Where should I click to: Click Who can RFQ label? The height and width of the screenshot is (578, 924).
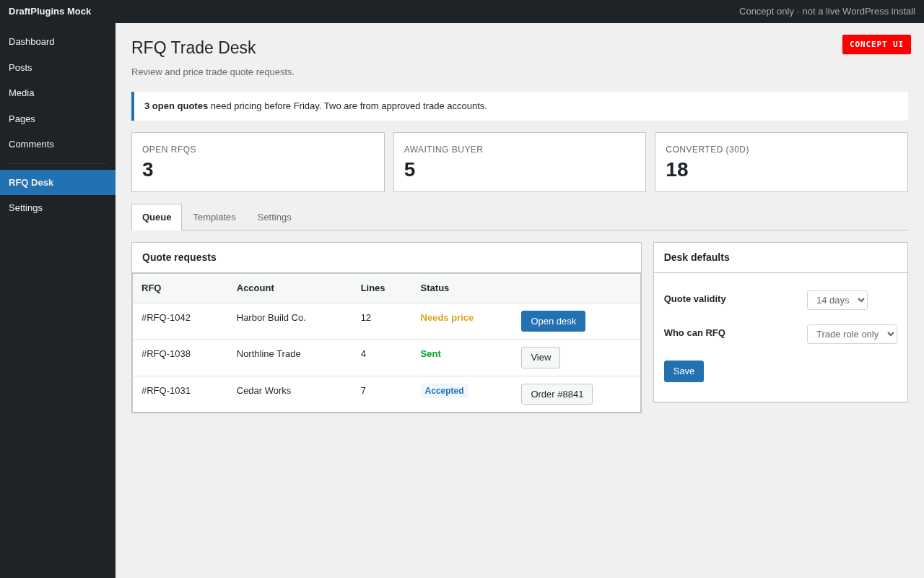(x=694, y=333)
